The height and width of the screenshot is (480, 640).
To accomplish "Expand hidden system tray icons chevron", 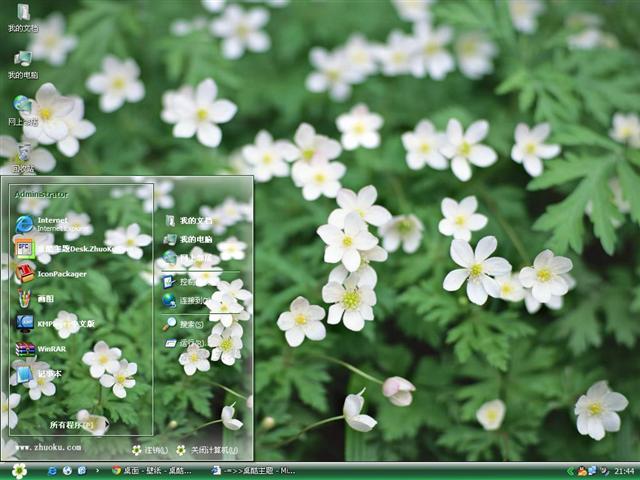I will 570,471.
